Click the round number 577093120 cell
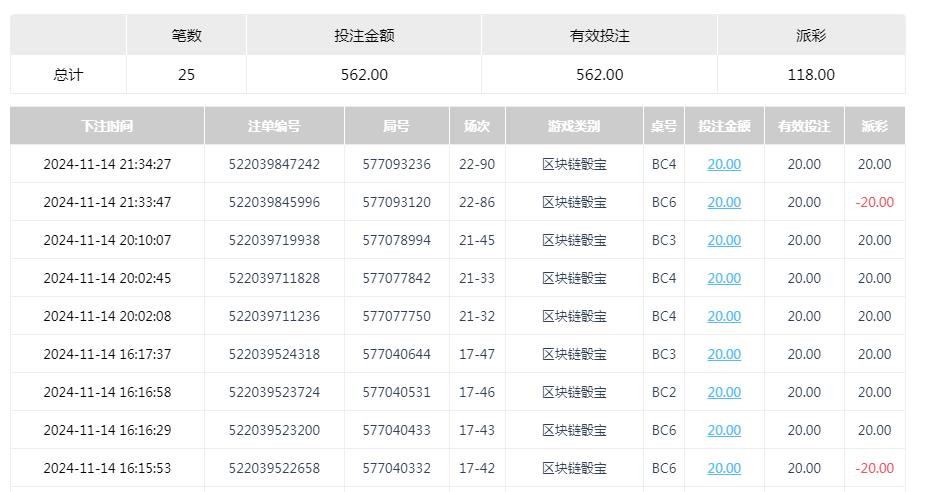 point(396,202)
